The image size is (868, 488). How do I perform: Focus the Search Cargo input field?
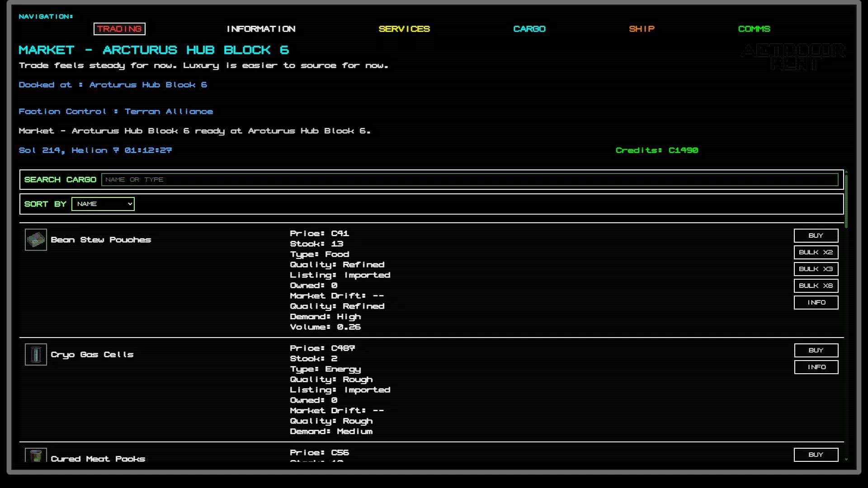coord(470,179)
